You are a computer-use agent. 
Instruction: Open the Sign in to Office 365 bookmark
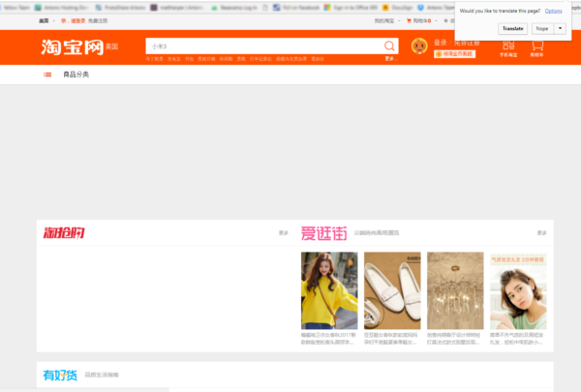(351, 8)
